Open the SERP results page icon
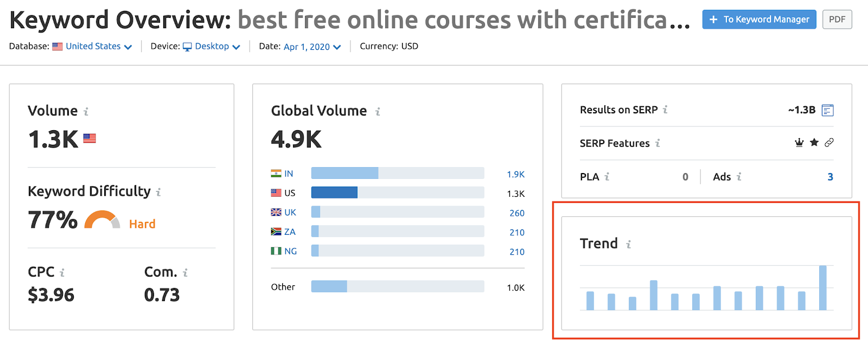Image resolution: width=868 pixels, height=346 pixels. [x=827, y=110]
